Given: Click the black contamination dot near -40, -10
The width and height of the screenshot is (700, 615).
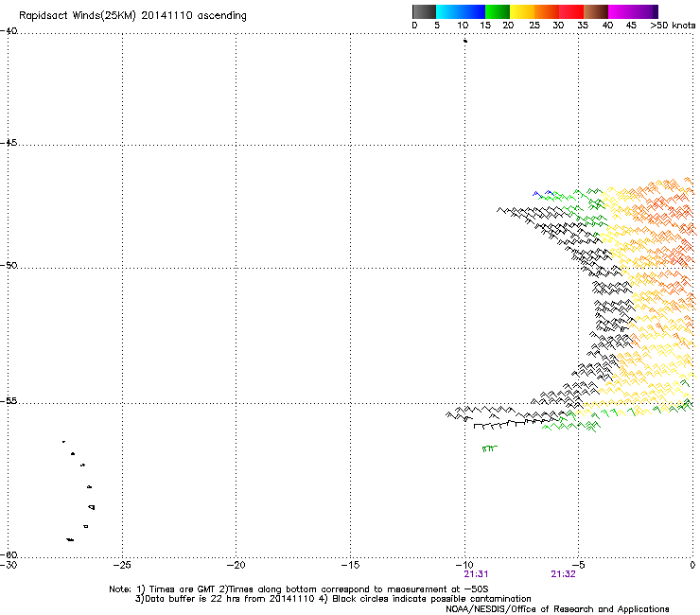Looking at the screenshot, I should click(x=465, y=41).
